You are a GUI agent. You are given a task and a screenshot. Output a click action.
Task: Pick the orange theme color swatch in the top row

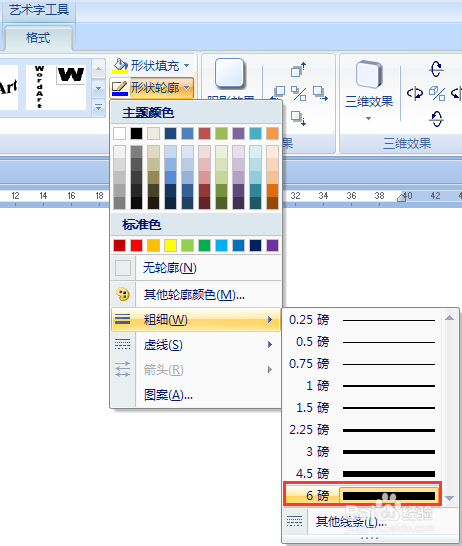272,133
